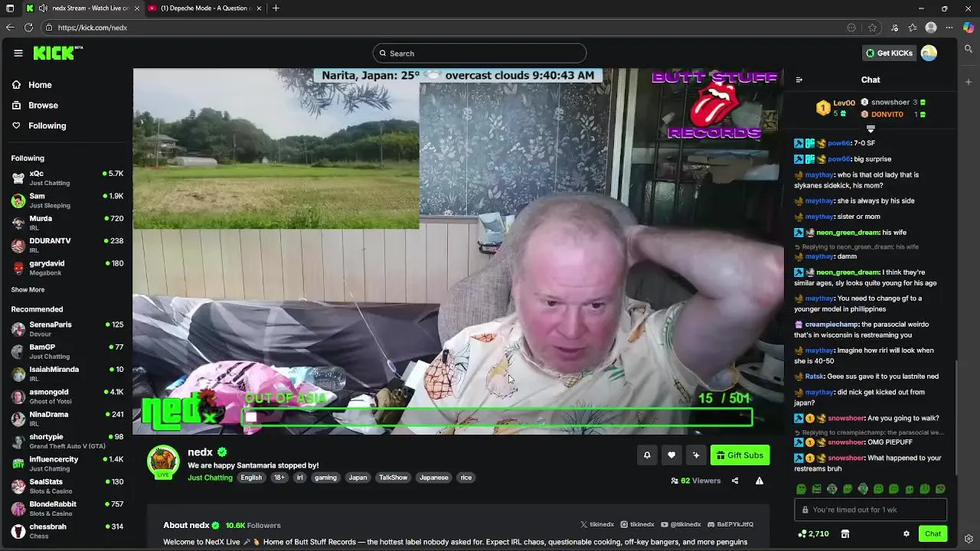Viewport: 980px width, 551px height.
Task: Click the 2,710 channel points counter
Action: (813, 534)
